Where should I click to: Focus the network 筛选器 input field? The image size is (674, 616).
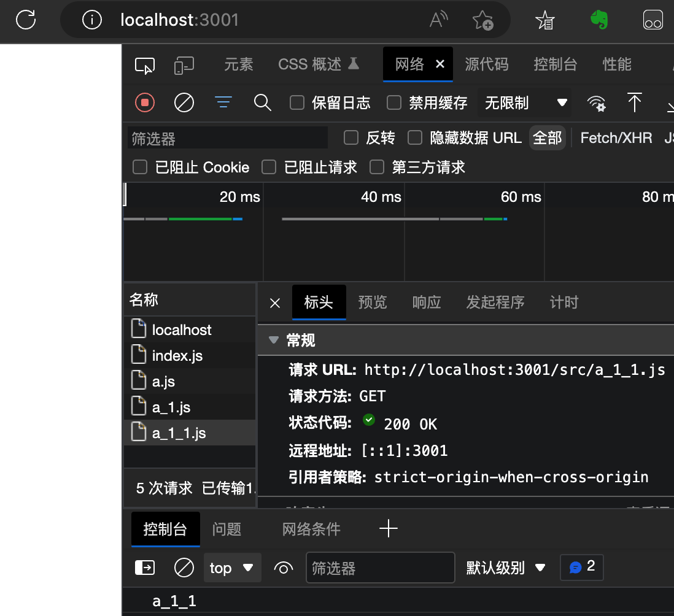point(228,138)
